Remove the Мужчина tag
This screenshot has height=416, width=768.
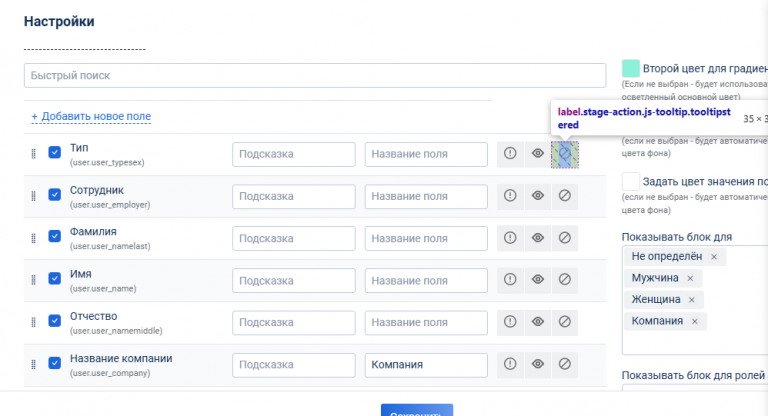coord(690,278)
